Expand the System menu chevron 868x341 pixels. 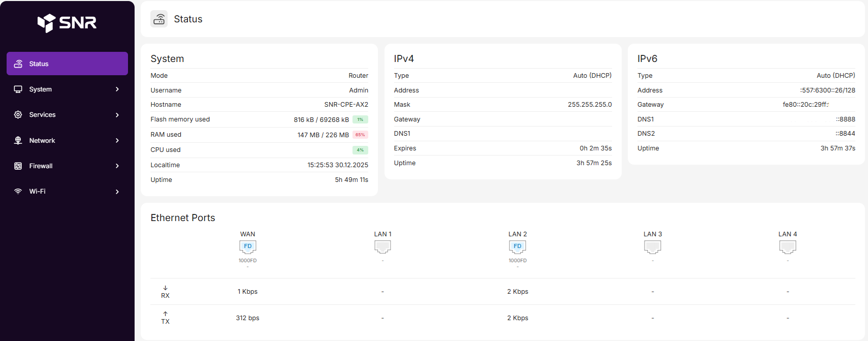[x=117, y=89]
